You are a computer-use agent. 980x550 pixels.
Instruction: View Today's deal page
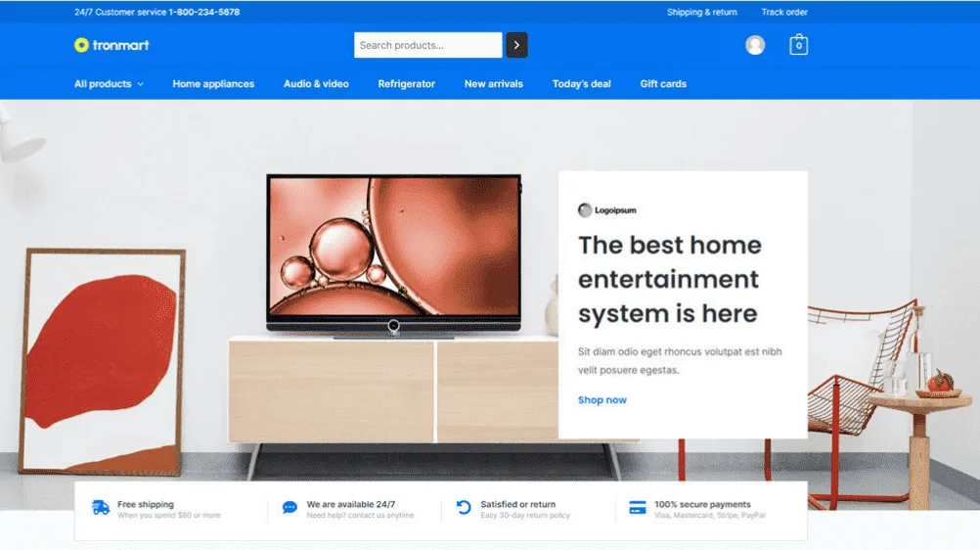click(581, 84)
